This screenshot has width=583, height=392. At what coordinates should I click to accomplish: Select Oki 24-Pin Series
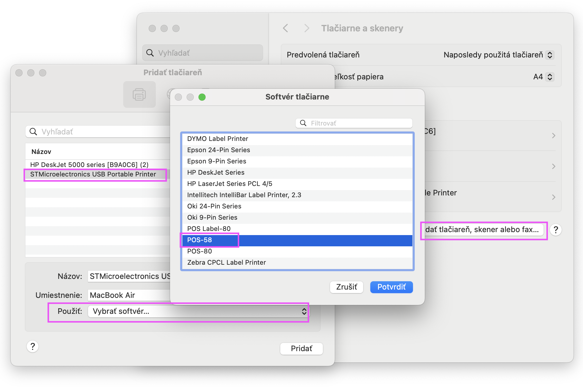point(297,206)
